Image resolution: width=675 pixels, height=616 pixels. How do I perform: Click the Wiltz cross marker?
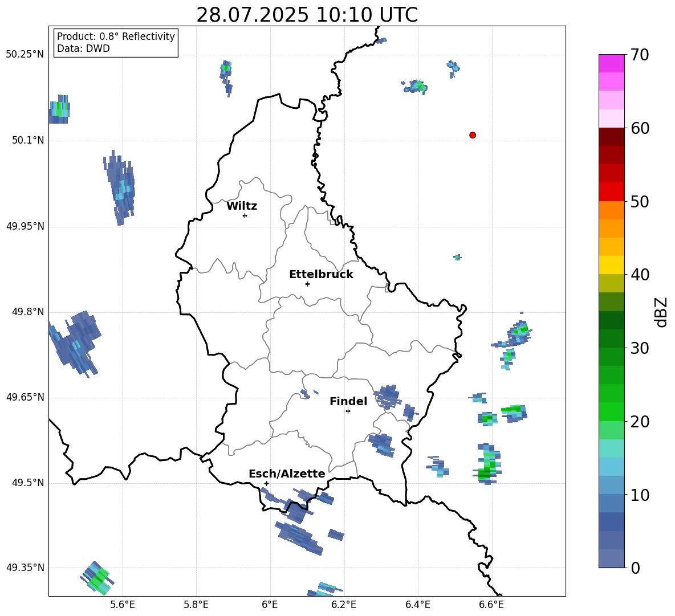[245, 215]
